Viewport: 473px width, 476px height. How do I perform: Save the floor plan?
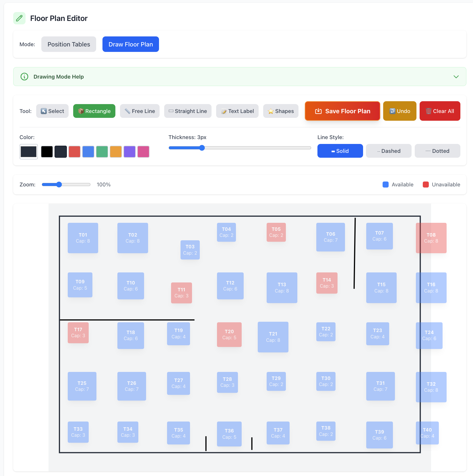pyautogui.click(x=342, y=111)
